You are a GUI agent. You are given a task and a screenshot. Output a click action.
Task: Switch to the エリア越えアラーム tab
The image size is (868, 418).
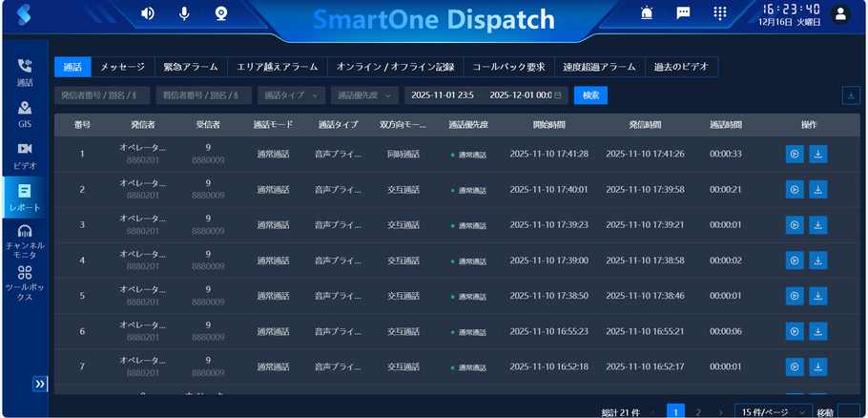click(278, 67)
